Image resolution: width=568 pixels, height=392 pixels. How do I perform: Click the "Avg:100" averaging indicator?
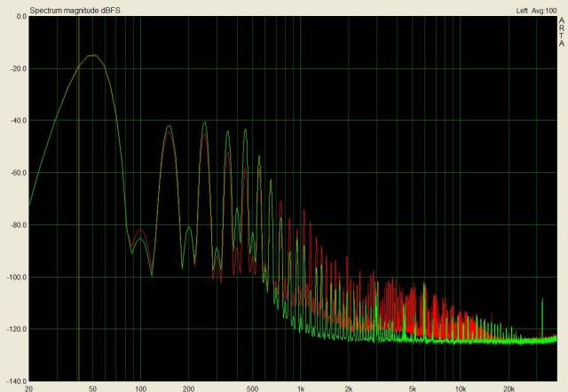click(x=543, y=11)
